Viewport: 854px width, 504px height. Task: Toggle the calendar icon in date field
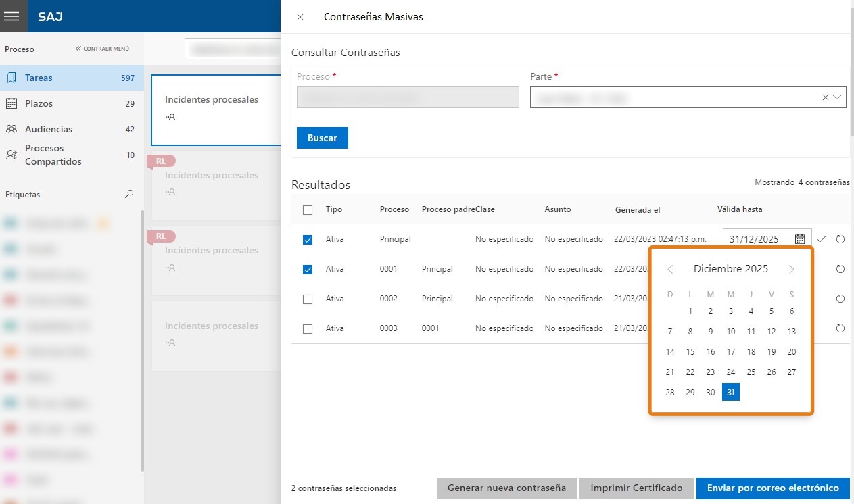[800, 239]
